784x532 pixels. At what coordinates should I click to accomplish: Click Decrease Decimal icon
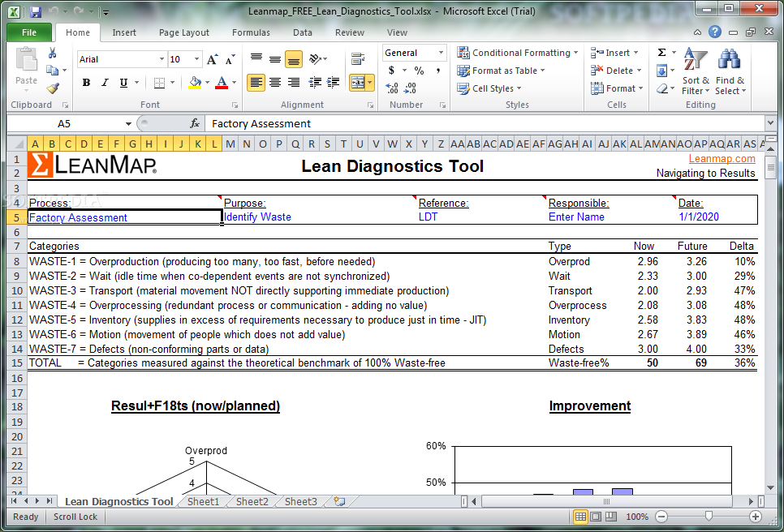point(410,88)
